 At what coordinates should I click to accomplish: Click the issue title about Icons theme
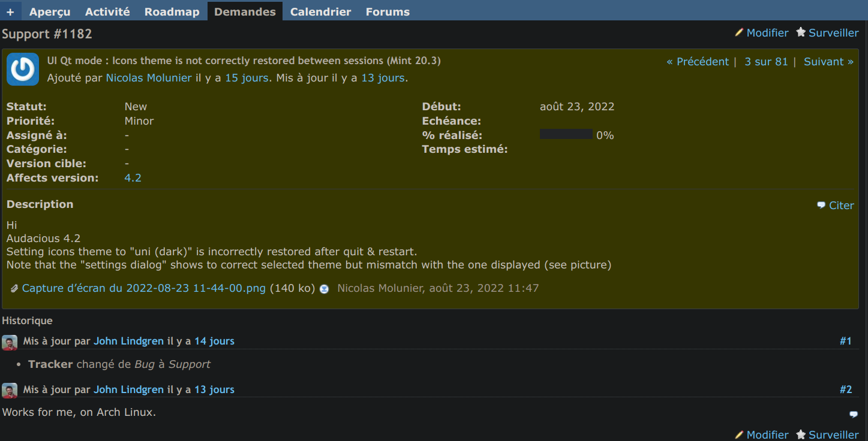point(244,61)
